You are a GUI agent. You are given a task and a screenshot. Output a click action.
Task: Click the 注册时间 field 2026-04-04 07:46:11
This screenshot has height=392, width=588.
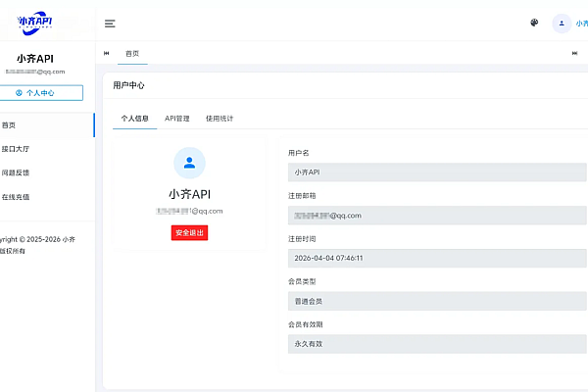(x=437, y=258)
